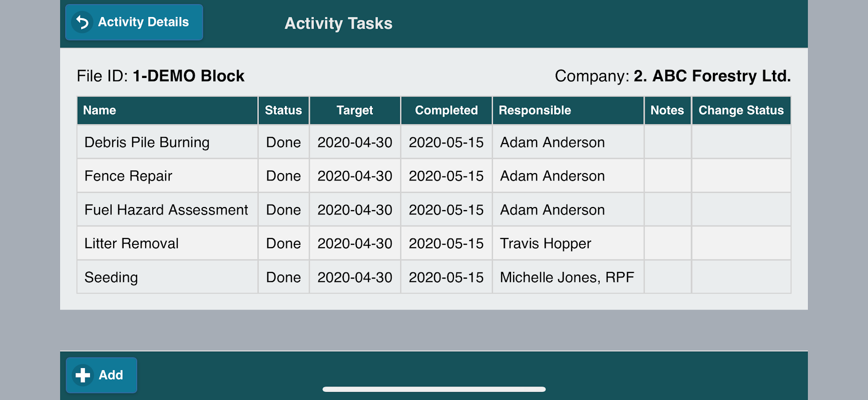Click the Change Status cell for Seeding
The height and width of the screenshot is (400, 868).
pos(741,277)
